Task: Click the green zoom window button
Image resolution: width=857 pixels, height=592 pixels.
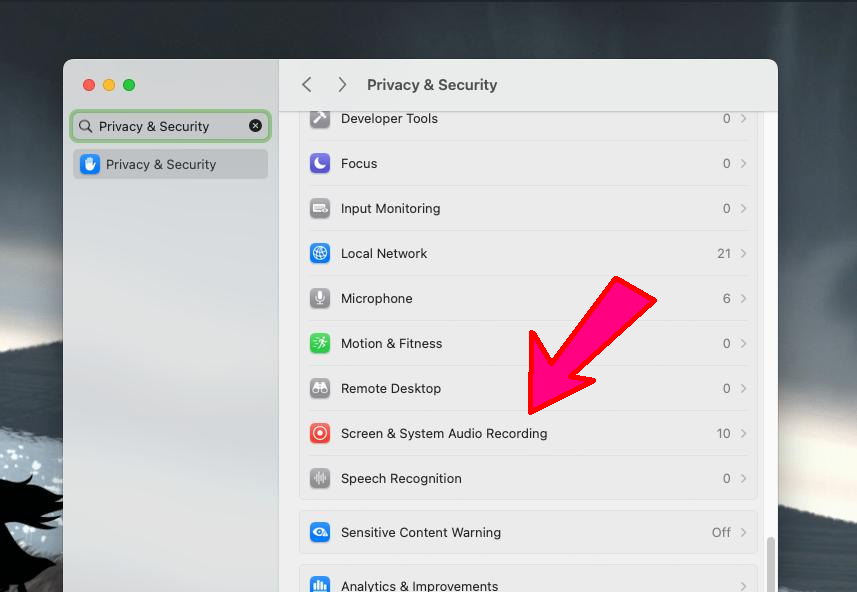Action: tap(129, 85)
